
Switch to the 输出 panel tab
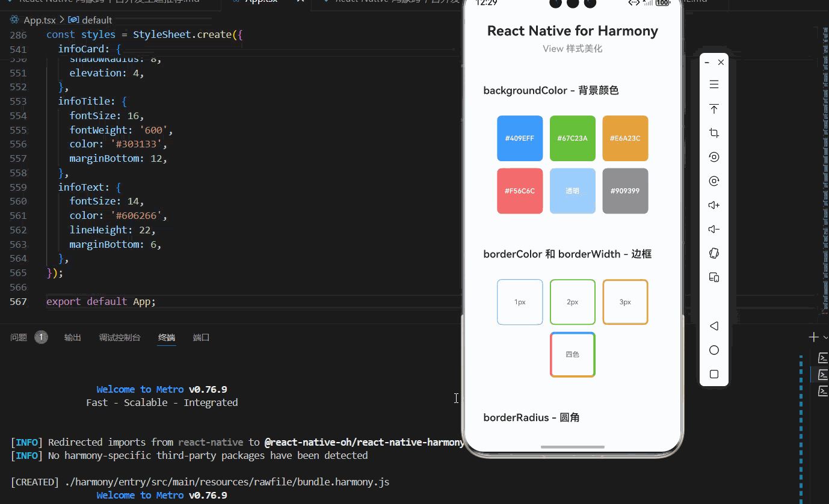click(73, 337)
